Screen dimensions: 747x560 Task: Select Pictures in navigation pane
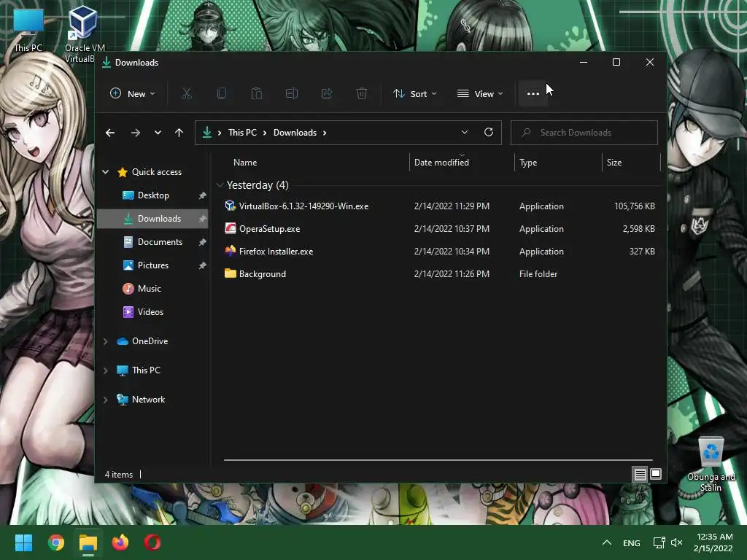tap(153, 265)
